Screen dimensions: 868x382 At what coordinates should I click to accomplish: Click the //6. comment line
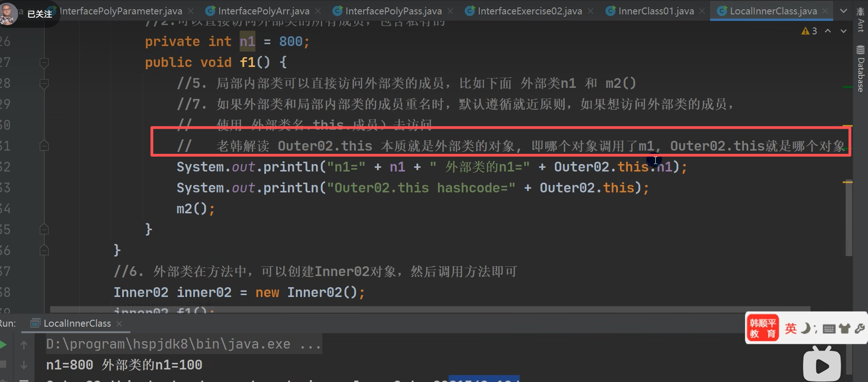click(x=315, y=271)
